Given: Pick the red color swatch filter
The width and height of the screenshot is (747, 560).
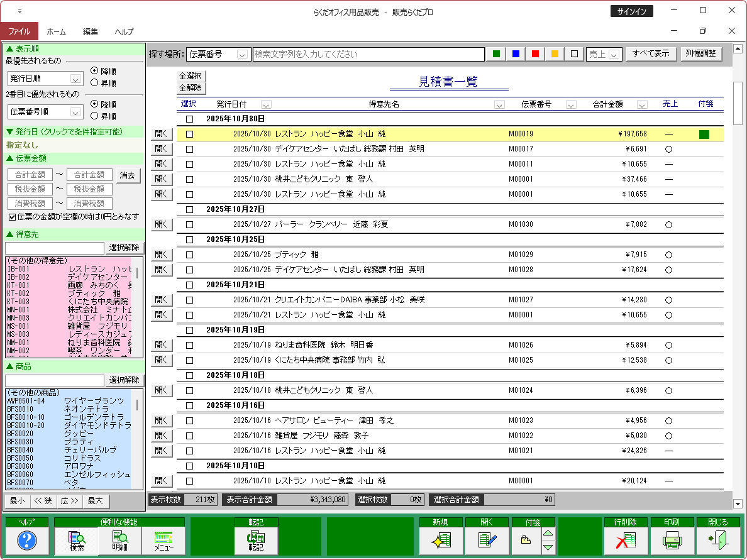Looking at the screenshot, I should 535,55.
